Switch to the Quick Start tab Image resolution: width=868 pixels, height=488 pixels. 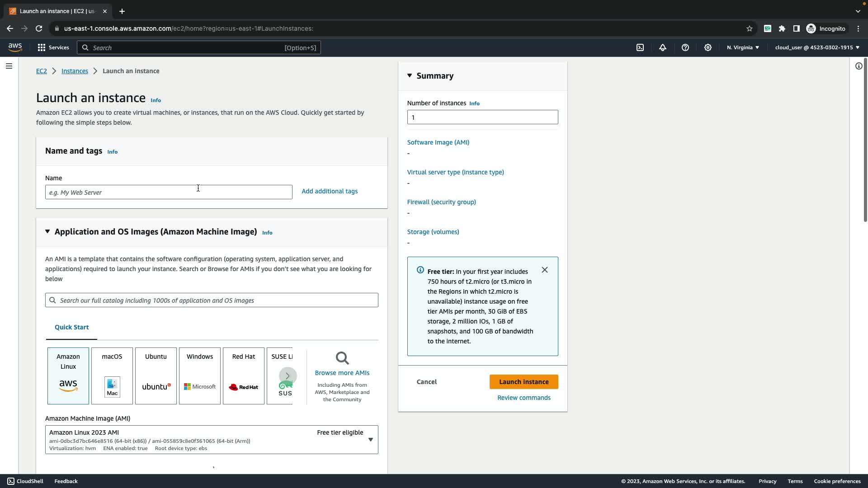click(71, 327)
